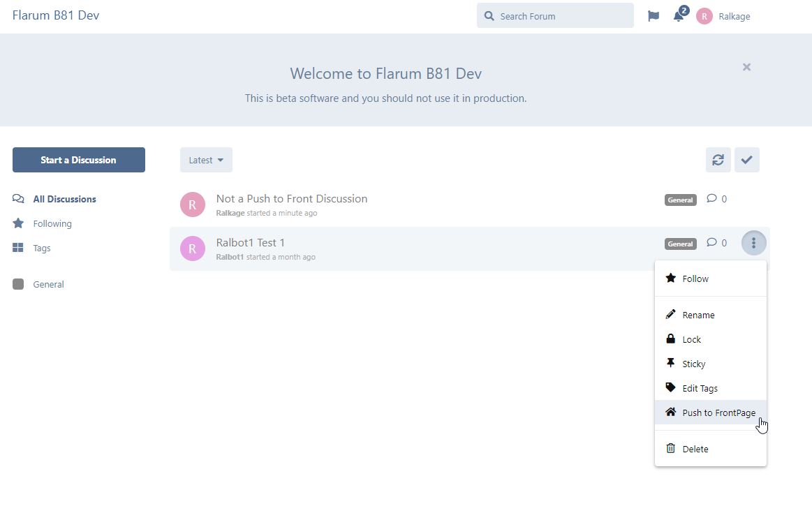Choose Lock from discussion menu
The width and height of the screenshot is (812, 520).
711,339
